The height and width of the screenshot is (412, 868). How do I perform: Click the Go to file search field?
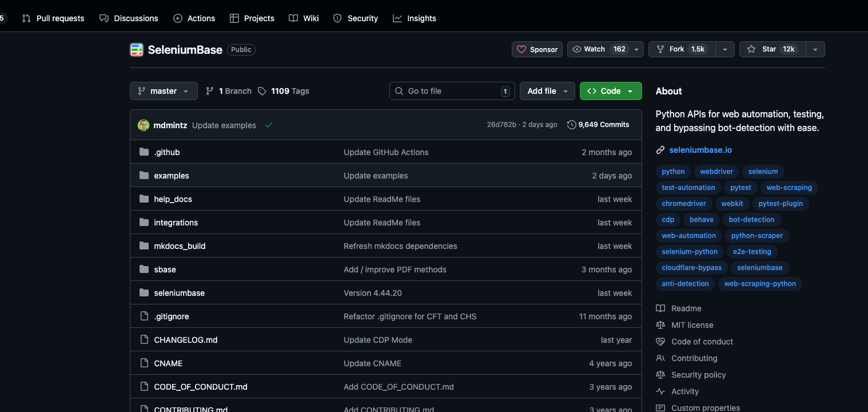[x=452, y=90]
